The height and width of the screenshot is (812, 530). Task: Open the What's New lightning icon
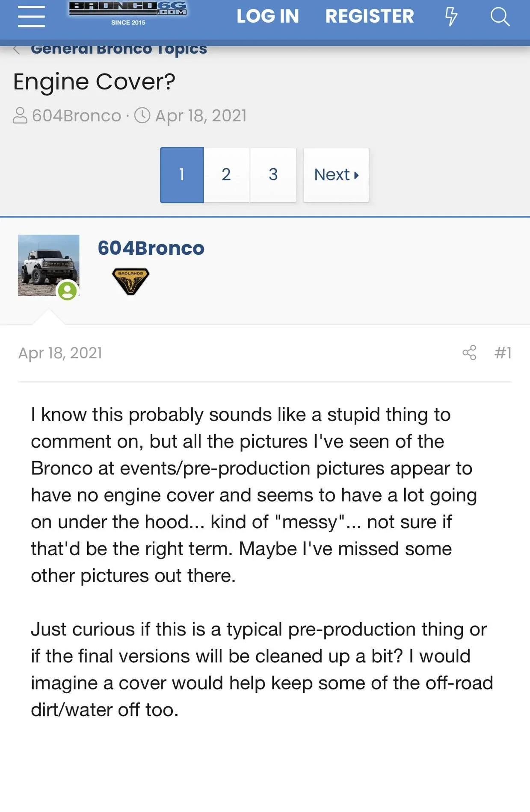[451, 17]
